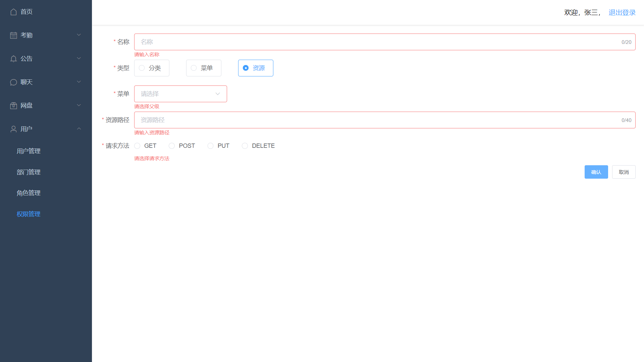Click the person icon beside 用户

(13, 129)
